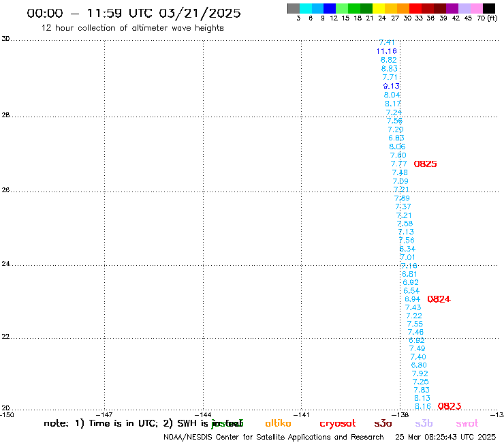Click the 8.06 wave height value
The width and height of the screenshot is (504, 443).
397,147
